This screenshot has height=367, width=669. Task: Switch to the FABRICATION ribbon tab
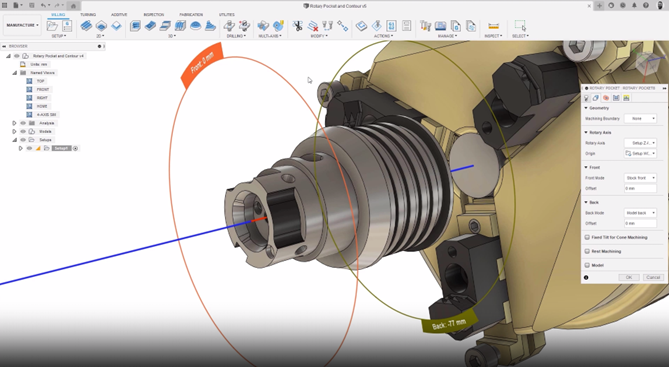(191, 15)
